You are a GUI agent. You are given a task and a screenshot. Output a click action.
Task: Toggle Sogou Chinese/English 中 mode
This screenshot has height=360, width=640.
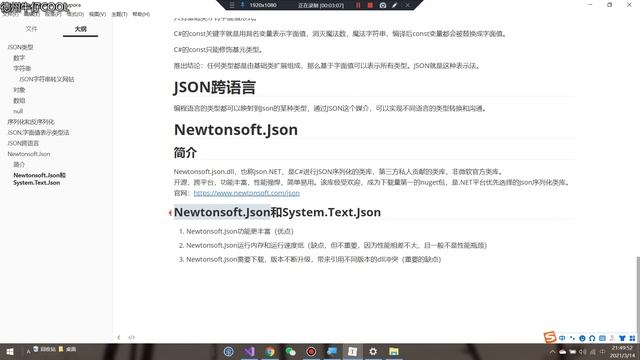coord(562,338)
